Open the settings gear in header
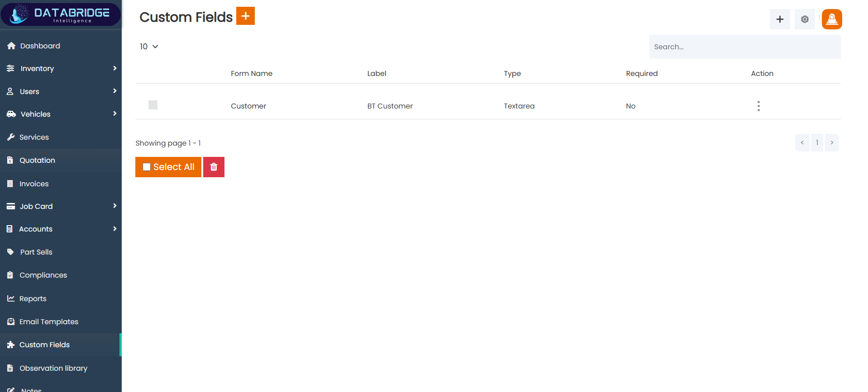The height and width of the screenshot is (392, 868). tap(805, 19)
